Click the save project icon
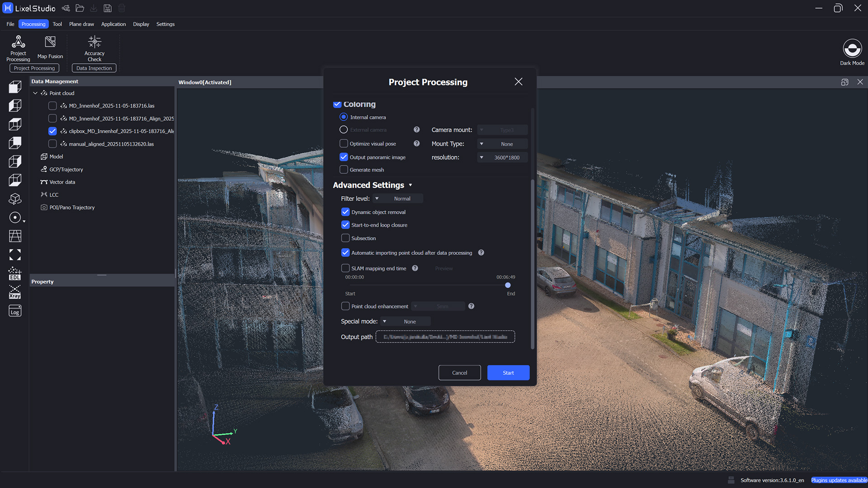The width and height of the screenshot is (868, 488). (x=108, y=8)
